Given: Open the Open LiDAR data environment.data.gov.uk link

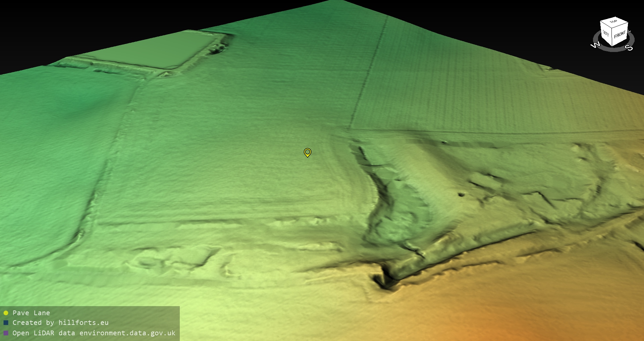Looking at the screenshot, I should pos(94,333).
